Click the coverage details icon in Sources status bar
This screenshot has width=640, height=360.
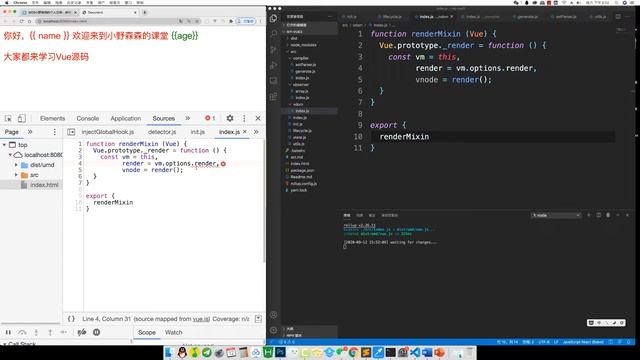(258, 319)
